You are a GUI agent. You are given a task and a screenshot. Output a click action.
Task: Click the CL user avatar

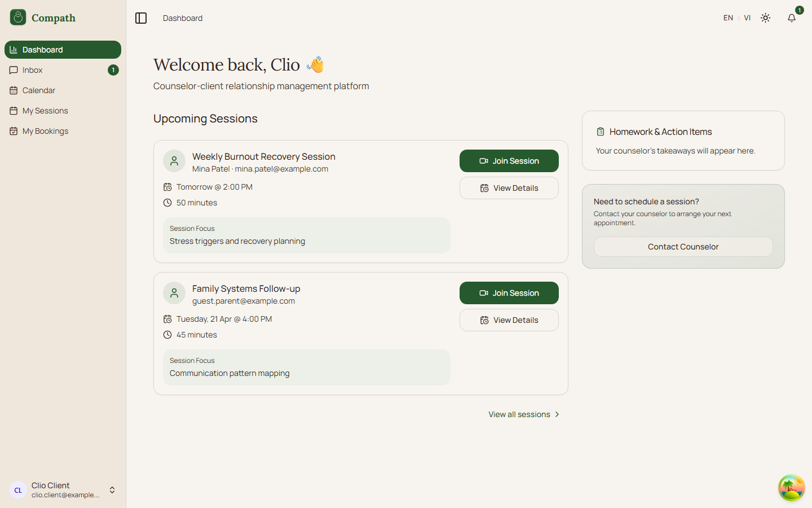coord(18,490)
